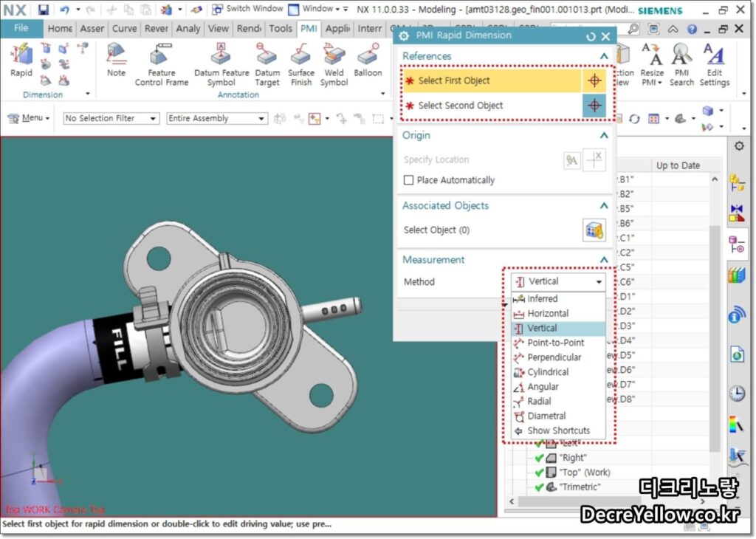The width and height of the screenshot is (756, 539).
Task: Select the Datum Target tool
Action: pyautogui.click(x=267, y=64)
